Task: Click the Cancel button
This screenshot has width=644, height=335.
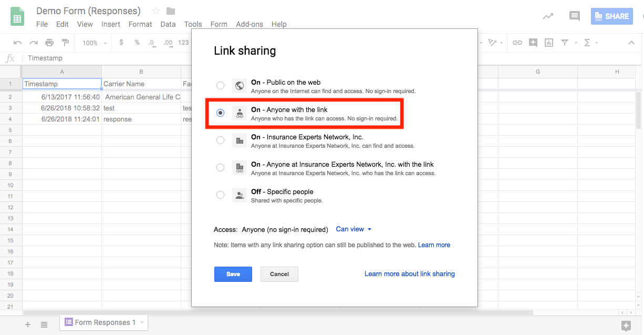Action: coord(279,274)
